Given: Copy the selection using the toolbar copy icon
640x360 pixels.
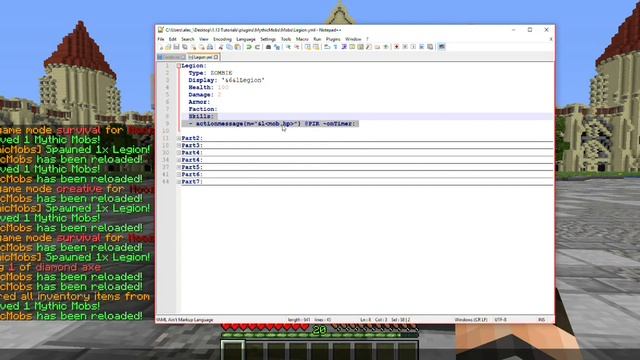Looking at the screenshot, I should pos(229,47).
